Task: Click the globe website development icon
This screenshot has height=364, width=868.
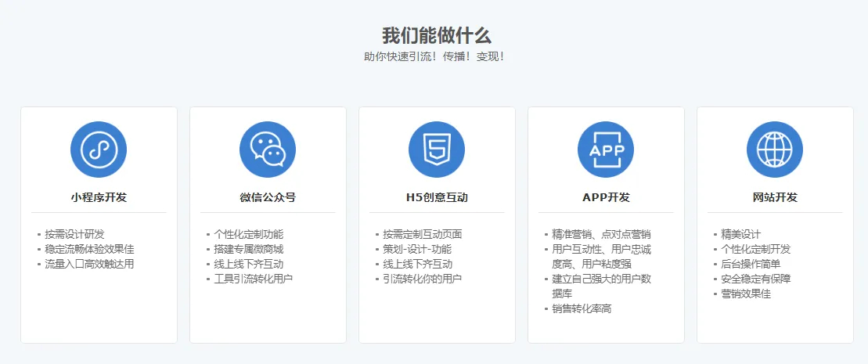Action: tap(775, 150)
